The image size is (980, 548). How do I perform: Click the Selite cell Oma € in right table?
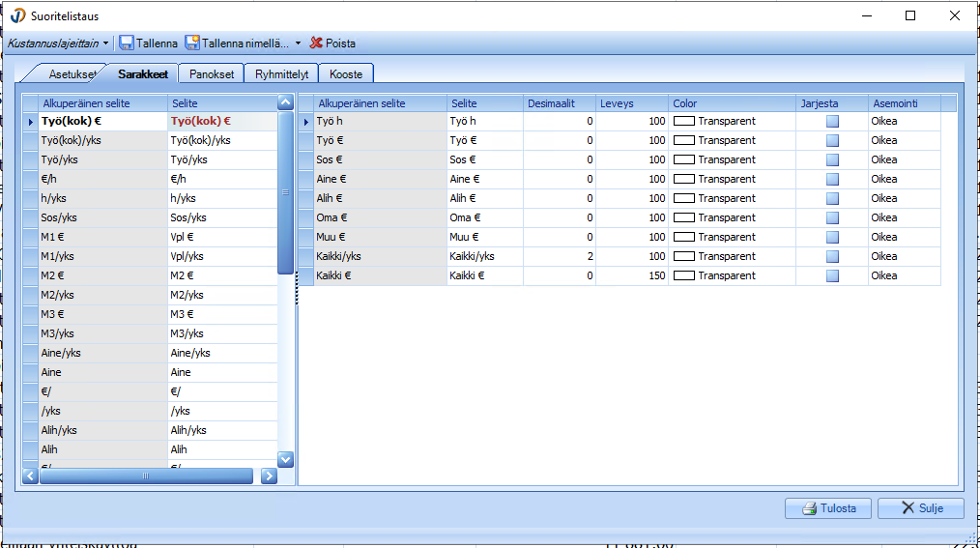485,217
